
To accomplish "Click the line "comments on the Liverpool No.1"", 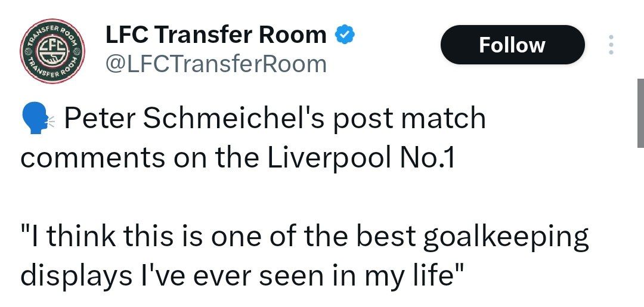I will [x=238, y=159].
